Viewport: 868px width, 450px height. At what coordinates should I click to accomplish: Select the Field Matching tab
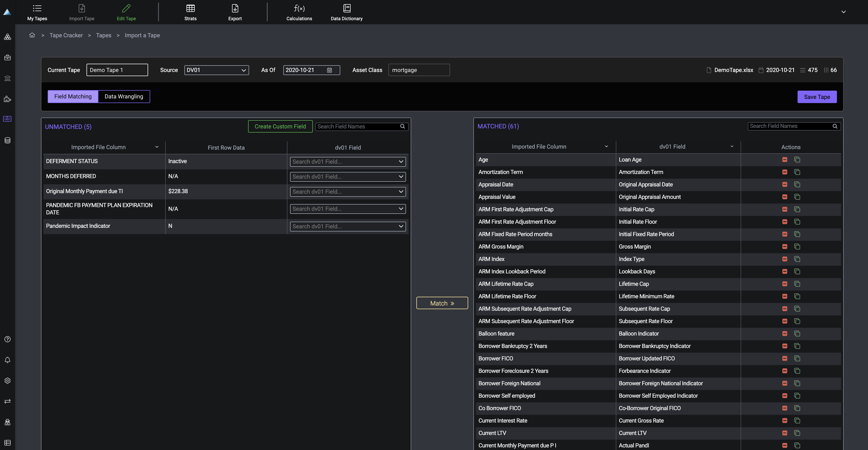[73, 97]
